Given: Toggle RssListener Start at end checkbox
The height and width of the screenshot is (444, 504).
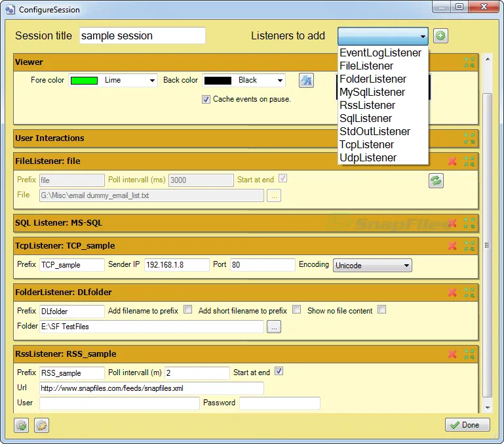Looking at the screenshot, I should tap(279, 371).
